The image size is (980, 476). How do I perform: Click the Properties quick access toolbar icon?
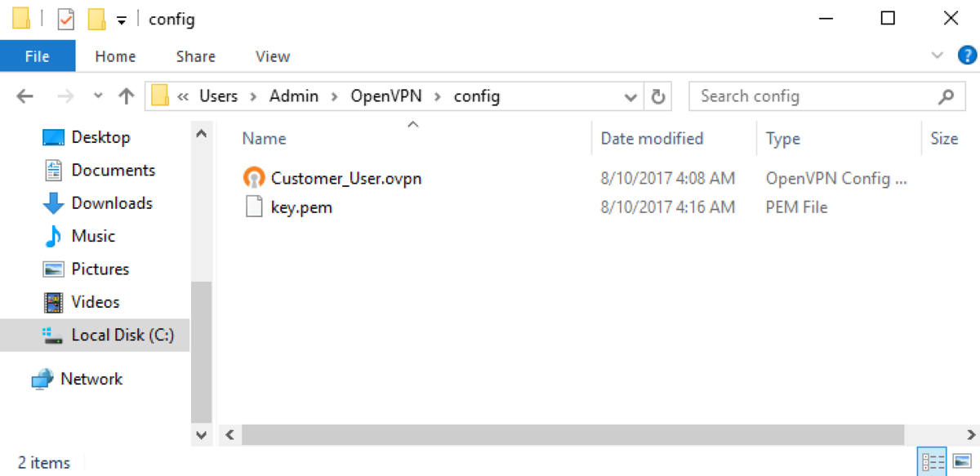pos(66,18)
